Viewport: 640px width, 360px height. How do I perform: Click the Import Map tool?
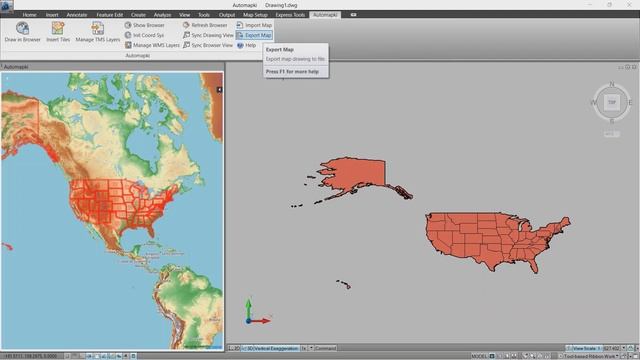(x=254, y=25)
